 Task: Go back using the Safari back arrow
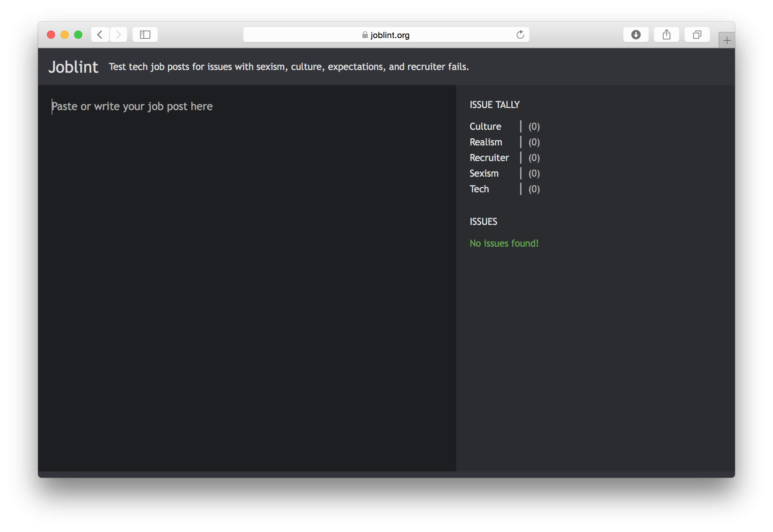[x=100, y=35]
